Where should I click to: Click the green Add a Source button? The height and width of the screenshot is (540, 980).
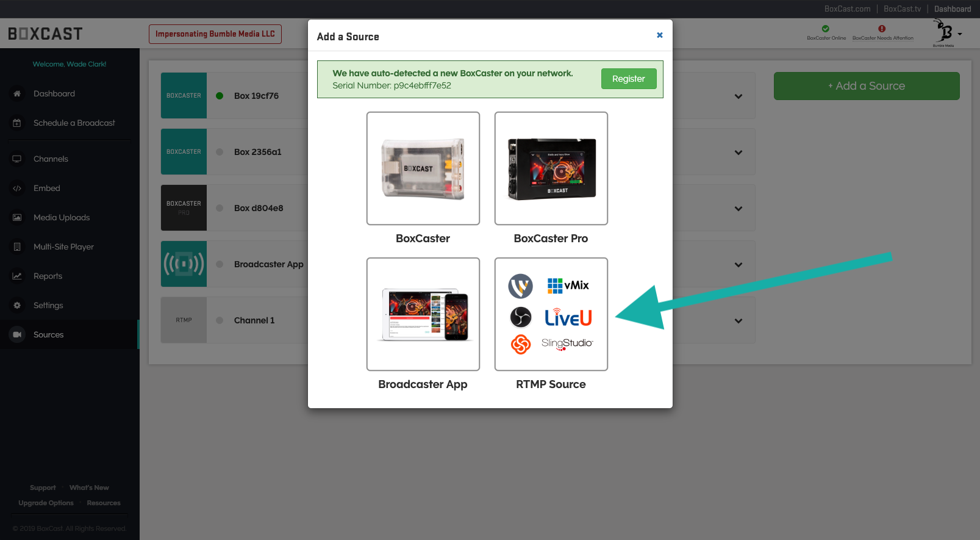(x=866, y=86)
